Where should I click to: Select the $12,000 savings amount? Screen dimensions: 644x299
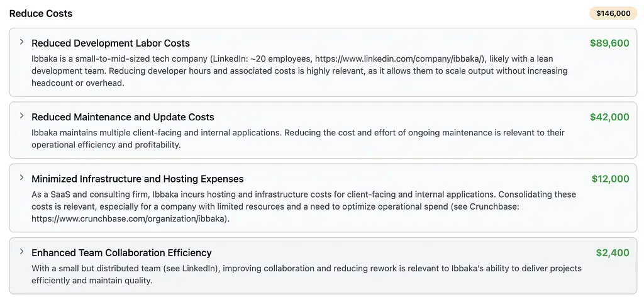[610, 179]
